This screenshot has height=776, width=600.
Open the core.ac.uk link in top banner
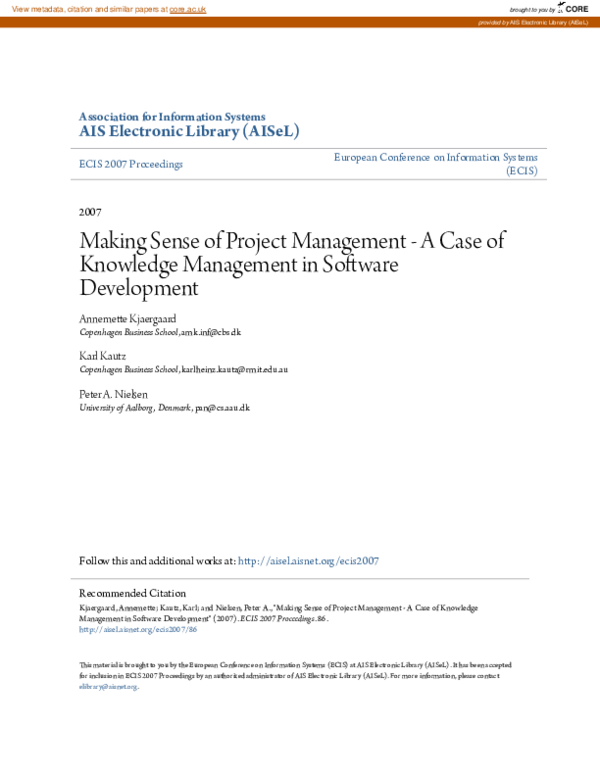(x=188, y=9)
